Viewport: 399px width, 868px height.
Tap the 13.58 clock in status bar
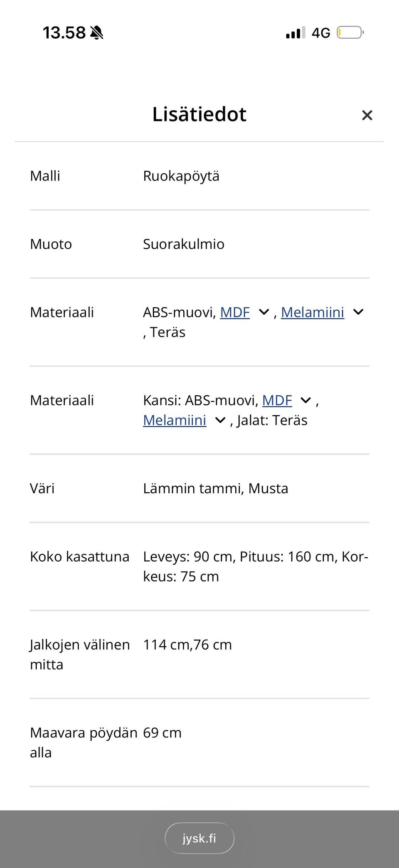[64, 33]
